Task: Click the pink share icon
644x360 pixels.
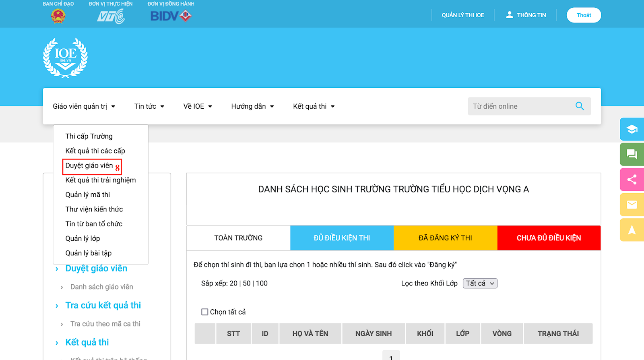Action: (x=632, y=180)
